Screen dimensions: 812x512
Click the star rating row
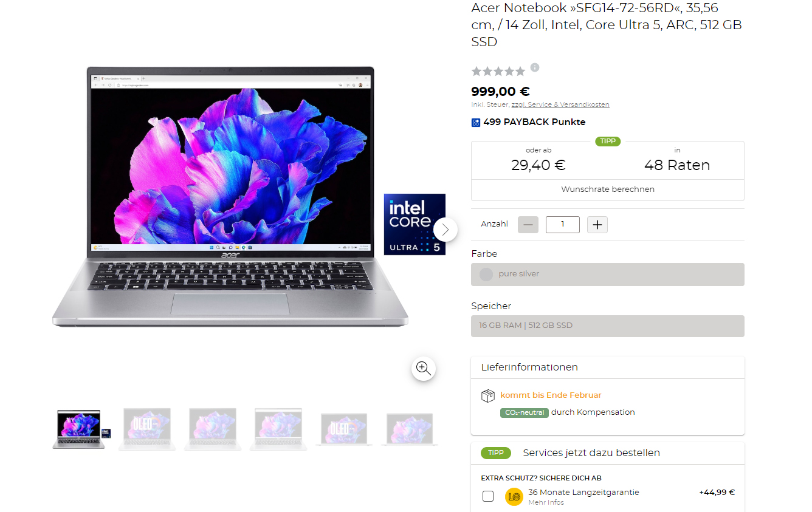coord(498,72)
